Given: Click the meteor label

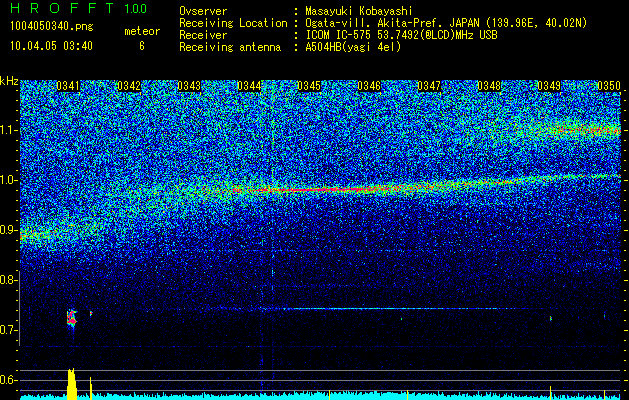Looking at the screenshot, I should pos(142,31).
